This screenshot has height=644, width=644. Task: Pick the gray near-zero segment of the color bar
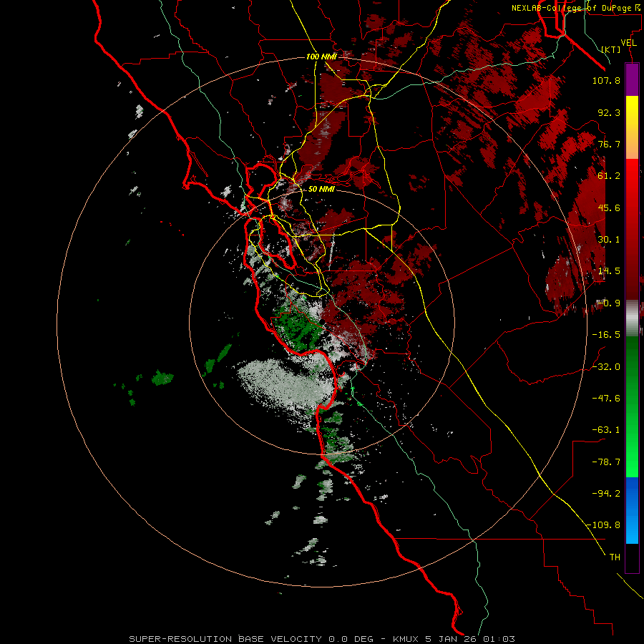tap(632, 318)
